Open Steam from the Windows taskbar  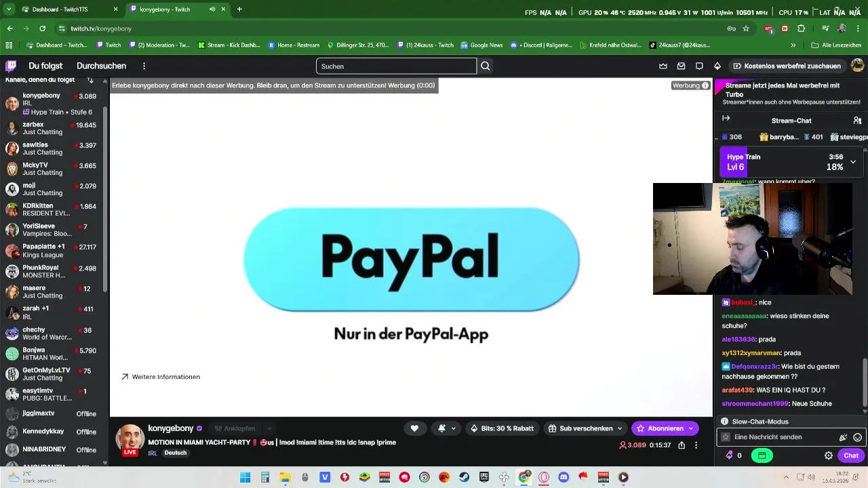click(x=464, y=477)
